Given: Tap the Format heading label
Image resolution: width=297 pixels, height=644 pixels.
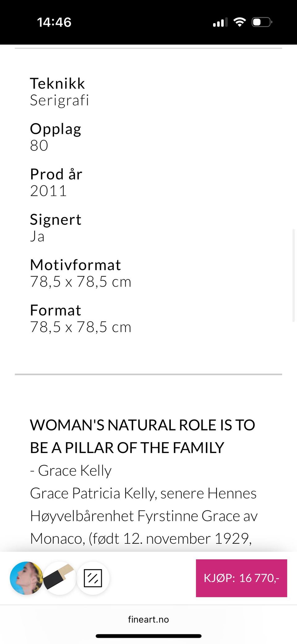Looking at the screenshot, I should click(55, 310).
